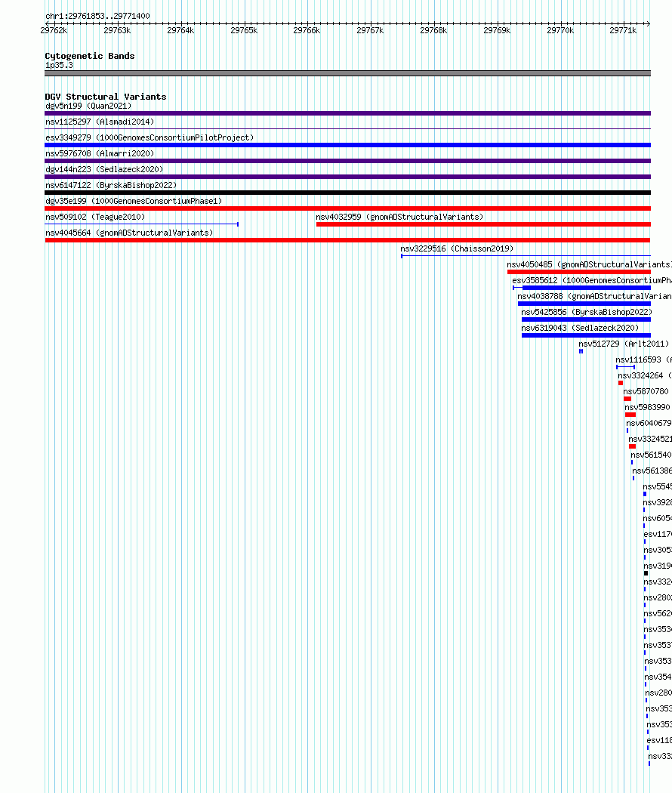Click the blue bar under nsv6319043 (Sedlazeck2020)
Viewport: 672px width, 793px height.
point(586,335)
